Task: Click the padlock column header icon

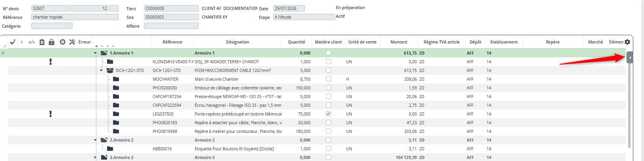Action: pyautogui.click(x=52, y=42)
